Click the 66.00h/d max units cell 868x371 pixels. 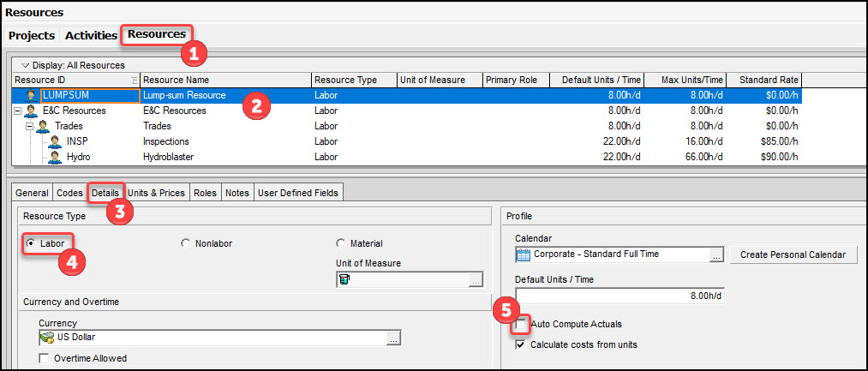pyautogui.click(x=685, y=158)
